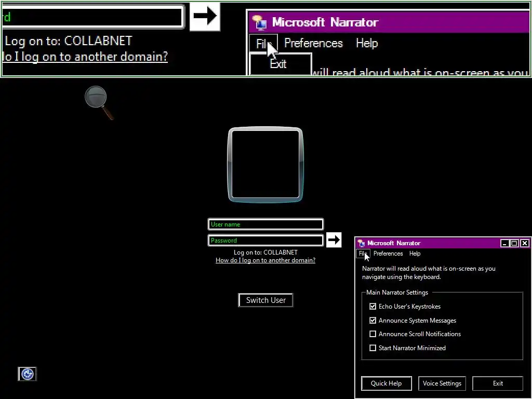Click the magnifier glass icon on desktop

[98, 102]
